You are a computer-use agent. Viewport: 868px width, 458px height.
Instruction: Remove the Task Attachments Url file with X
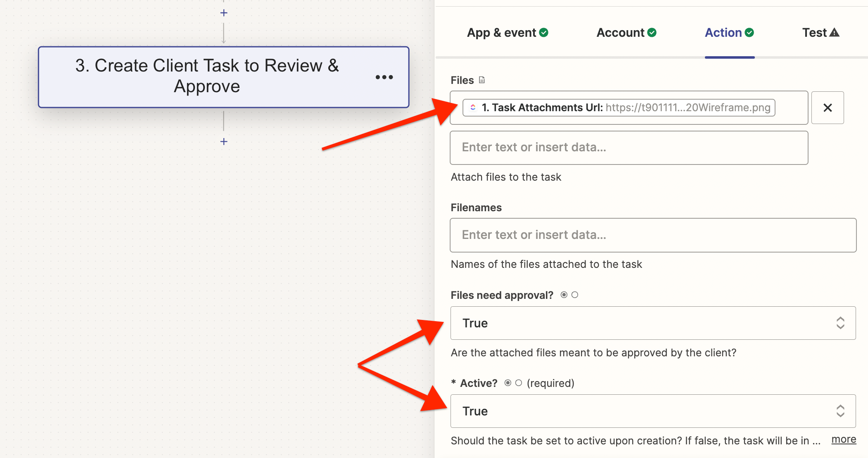point(827,108)
